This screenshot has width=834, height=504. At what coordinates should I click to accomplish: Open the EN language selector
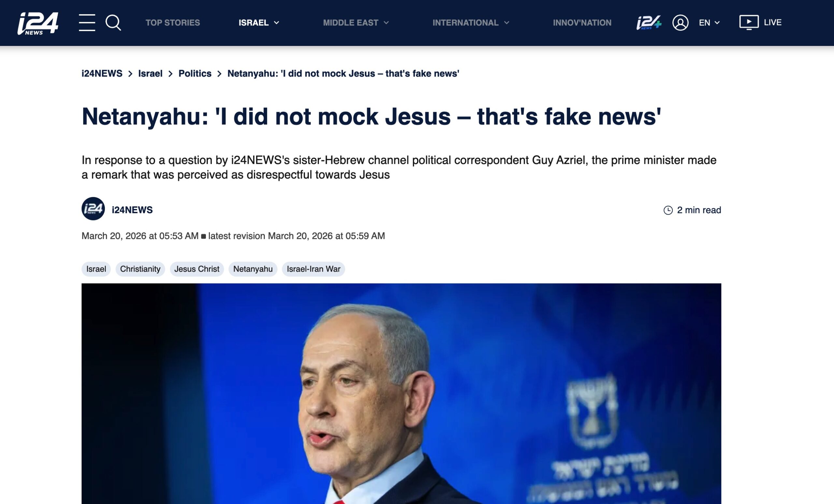pos(709,23)
